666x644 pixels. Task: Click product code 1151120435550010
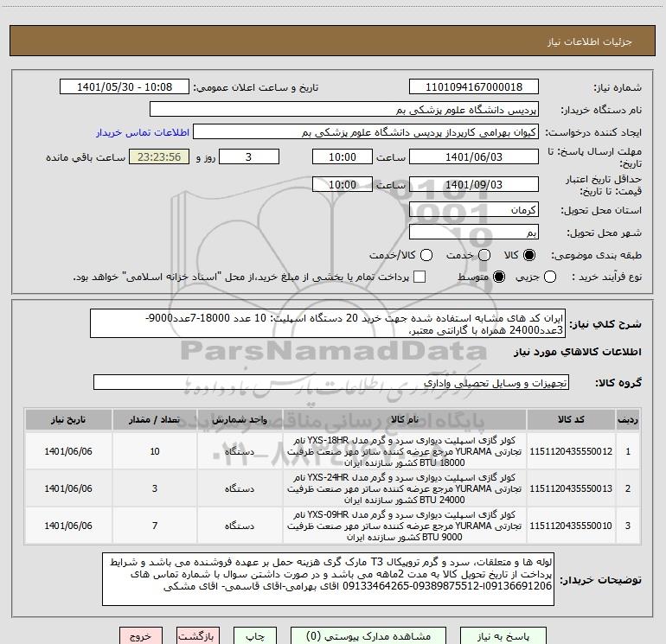571,526
